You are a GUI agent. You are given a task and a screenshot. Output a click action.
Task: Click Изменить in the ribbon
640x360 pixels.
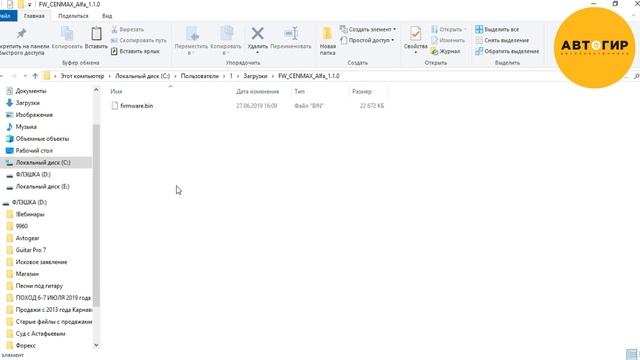448,40
